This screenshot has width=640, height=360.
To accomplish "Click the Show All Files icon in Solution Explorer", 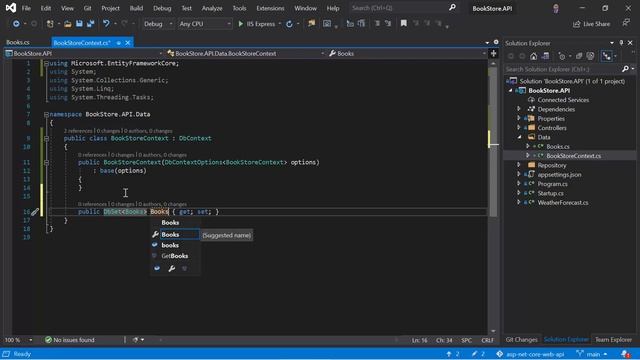I will tap(590, 56).
